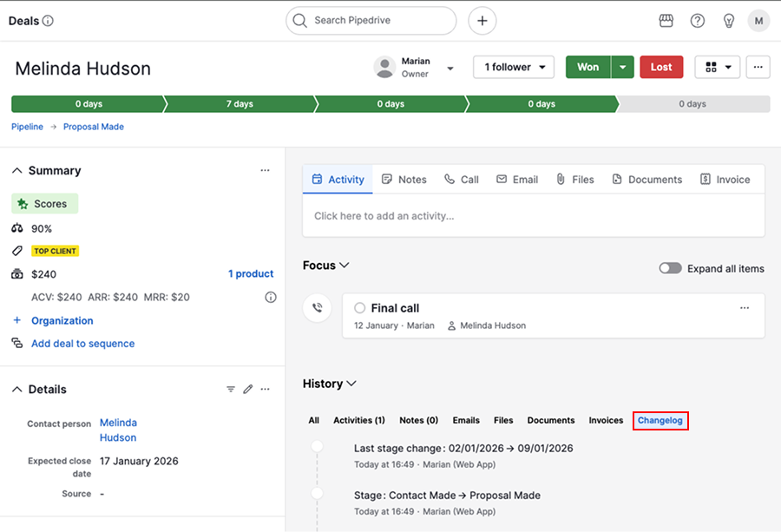
Task: Open the Sales Assistant lightbulb icon
Action: pyautogui.click(x=729, y=21)
